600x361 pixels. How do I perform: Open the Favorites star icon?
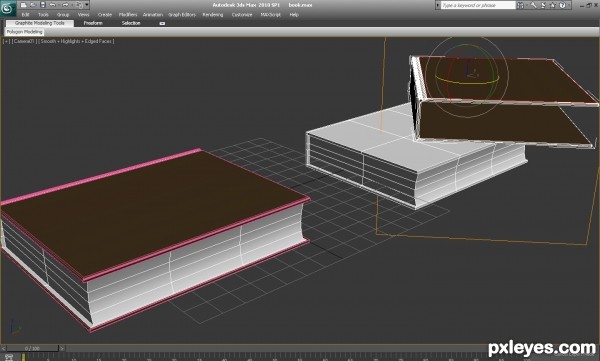coord(553,5)
